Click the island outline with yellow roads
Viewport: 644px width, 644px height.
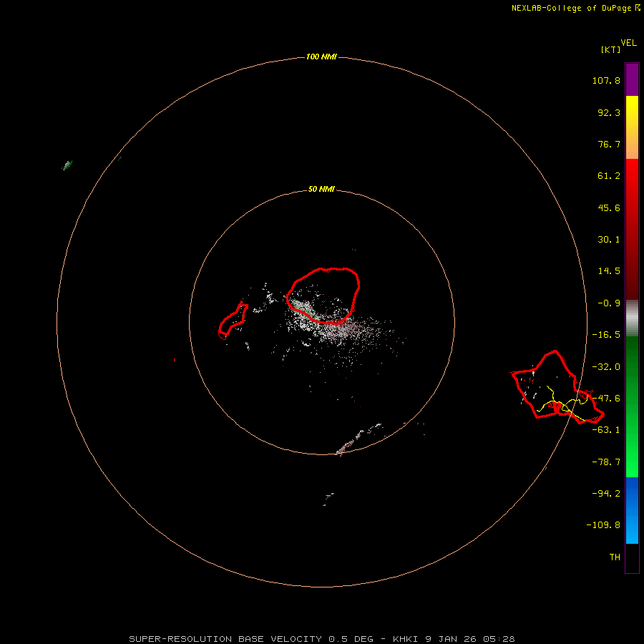click(557, 387)
